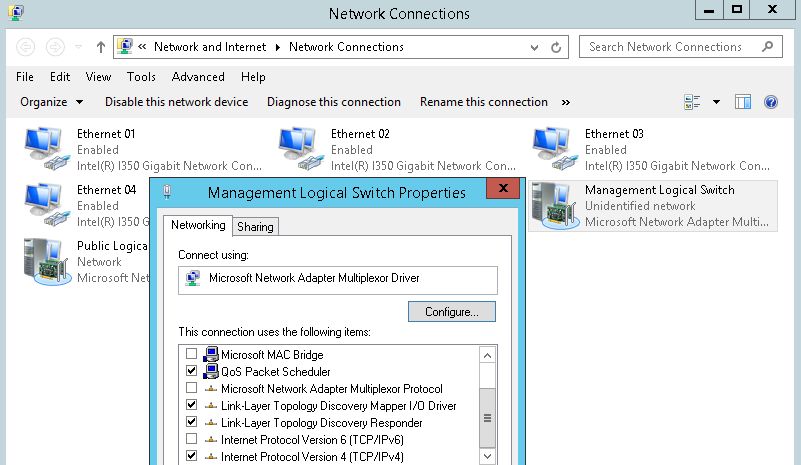Open Help with the question mark icon
801x465 pixels.
[771, 102]
